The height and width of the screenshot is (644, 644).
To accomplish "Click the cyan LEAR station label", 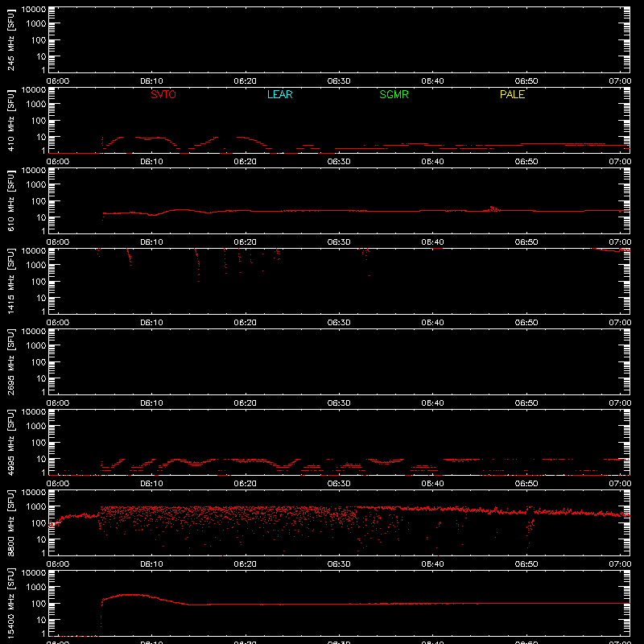I will tap(279, 94).
